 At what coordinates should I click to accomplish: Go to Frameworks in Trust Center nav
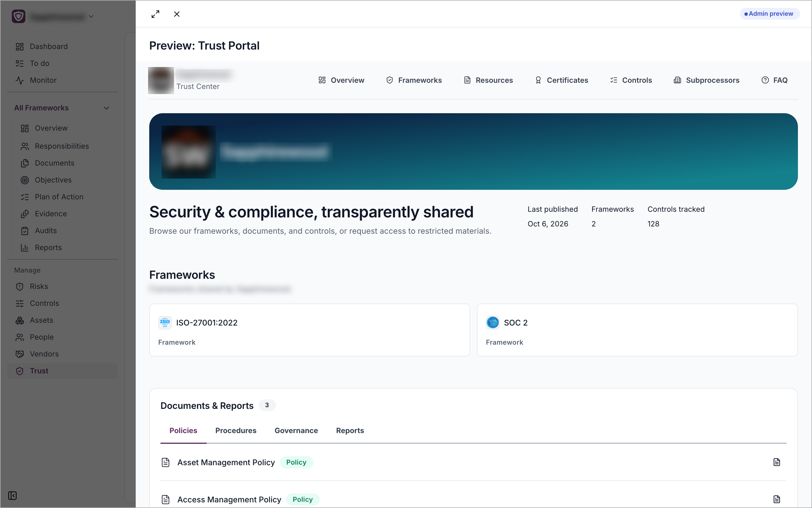[414, 80]
